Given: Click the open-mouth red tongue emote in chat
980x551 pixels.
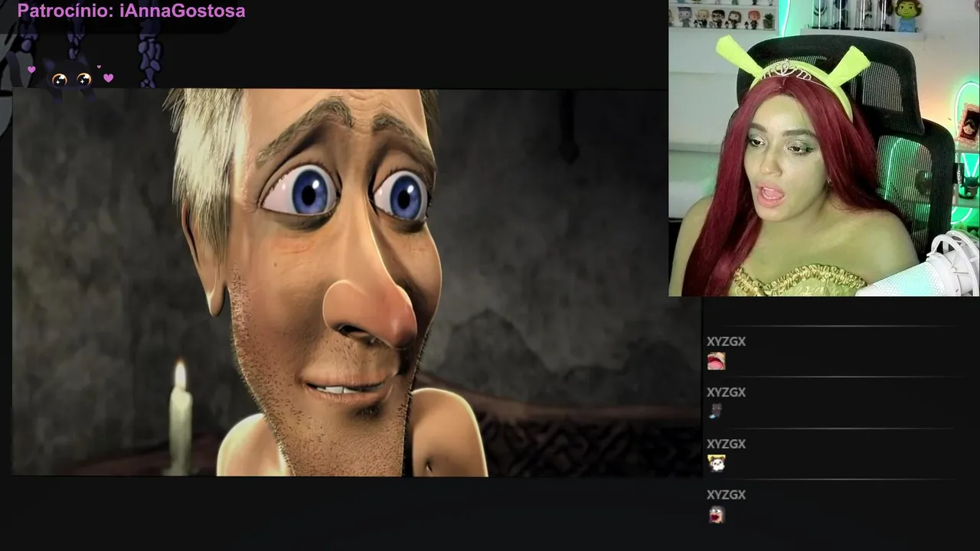Looking at the screenshot, I should pos(716,360).
